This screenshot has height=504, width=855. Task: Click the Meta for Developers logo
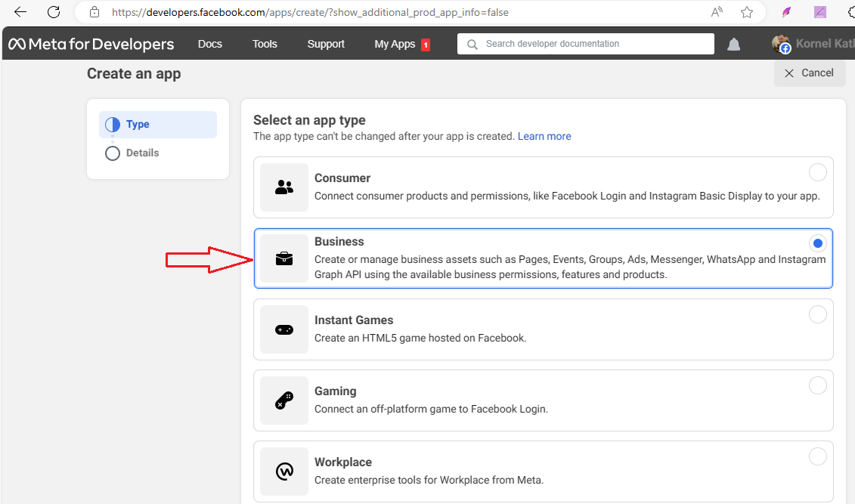tap(91, 45)
